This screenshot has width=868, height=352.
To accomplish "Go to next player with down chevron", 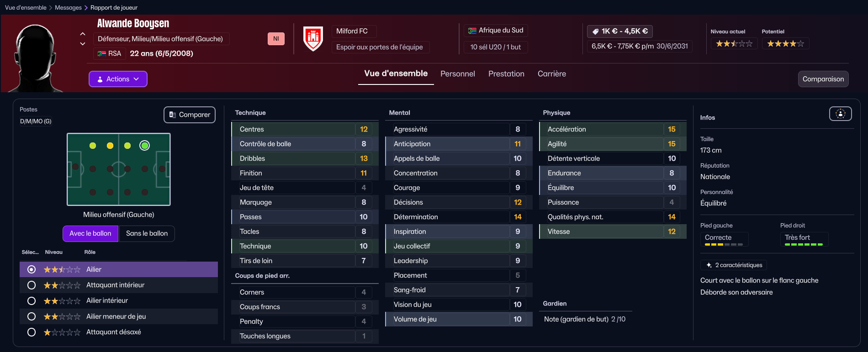I will pos(83,44).
